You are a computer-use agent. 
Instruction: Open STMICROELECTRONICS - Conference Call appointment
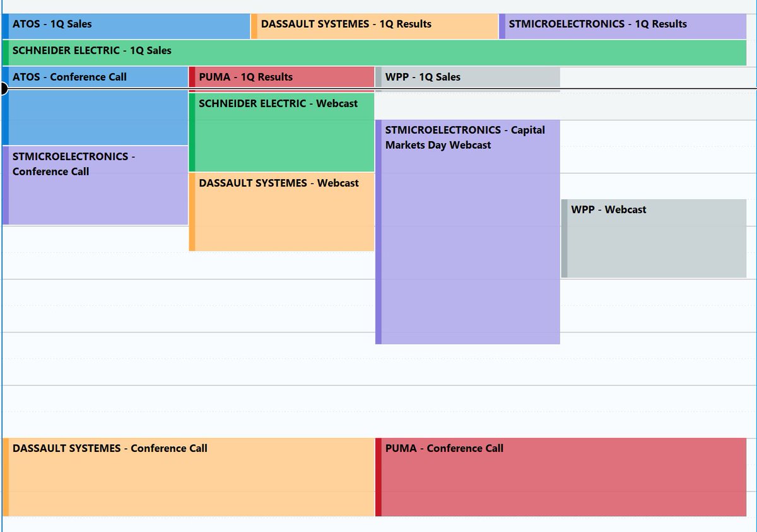(x=95, y=185)
